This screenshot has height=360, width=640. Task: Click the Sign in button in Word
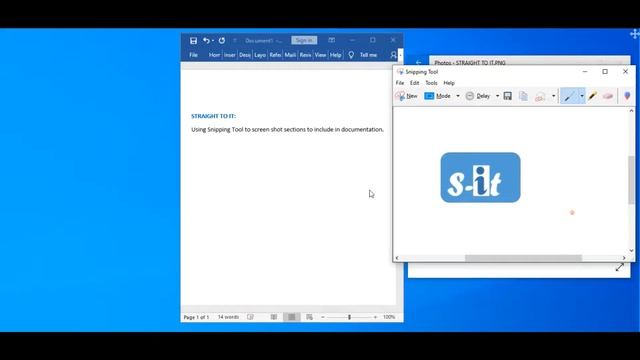304,40
